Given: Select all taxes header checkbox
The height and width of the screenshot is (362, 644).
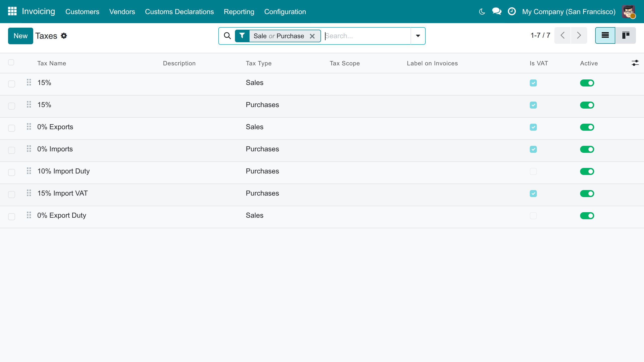Looking at the screenshot, I should (11, 62).
